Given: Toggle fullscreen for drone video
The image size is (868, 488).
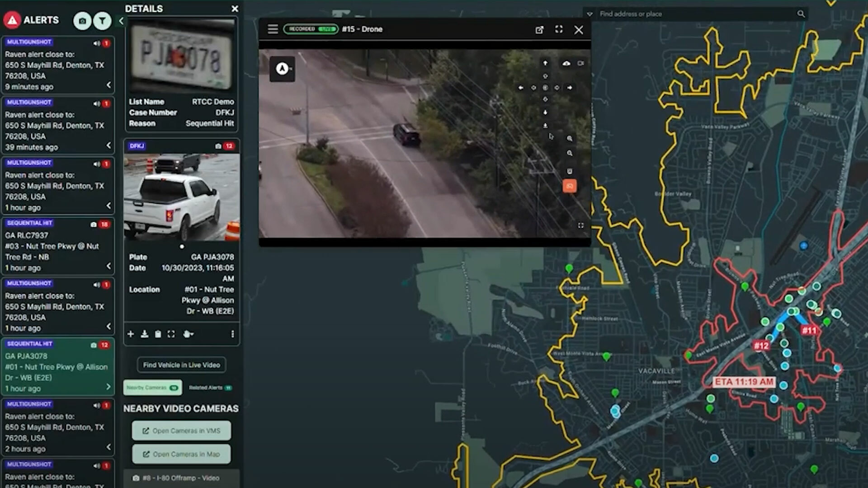Looking at the screenshot, I should click(x=559, y=29).
